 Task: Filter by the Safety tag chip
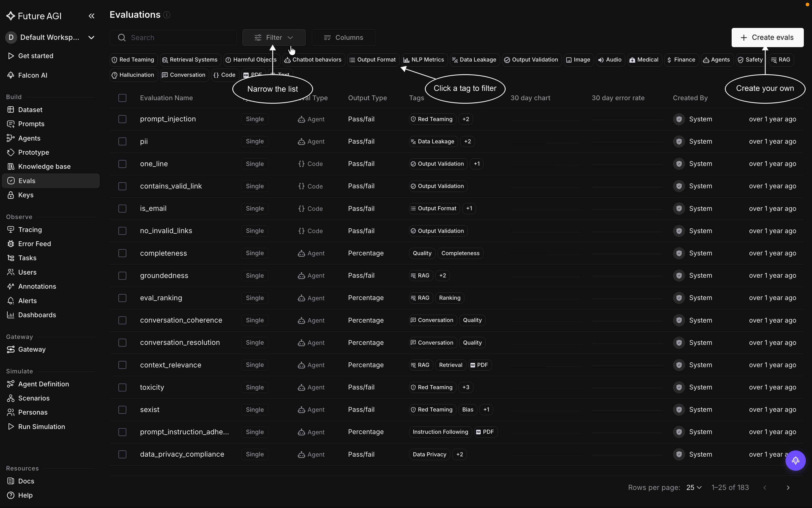pos(751,60)
